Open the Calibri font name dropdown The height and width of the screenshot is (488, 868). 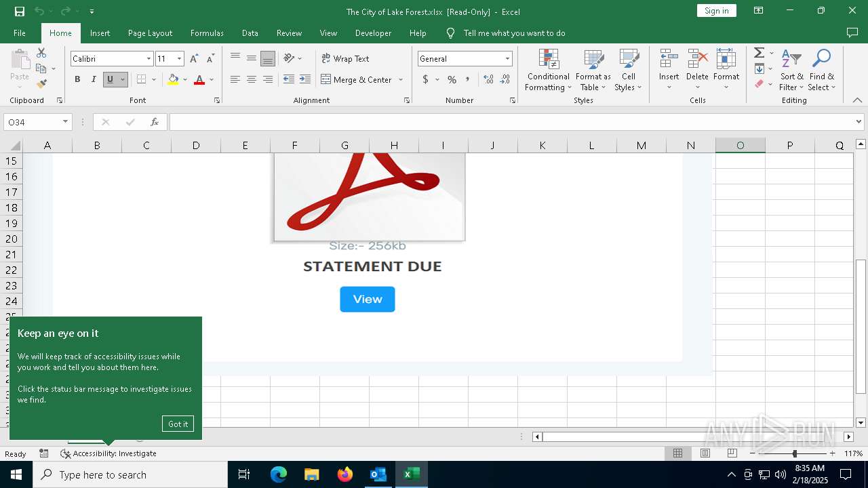(x=149, y=59)
